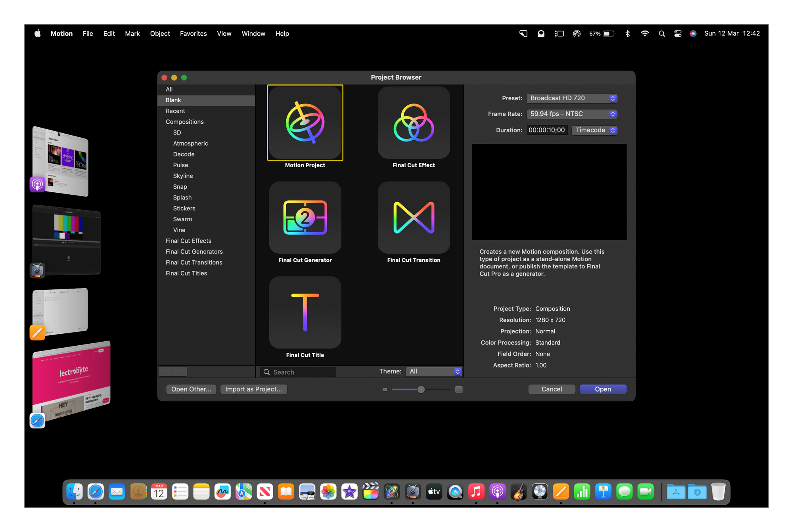Open the Theme dropdown
This screenshot has height=532, width=793.
click(x=434, y=371)
